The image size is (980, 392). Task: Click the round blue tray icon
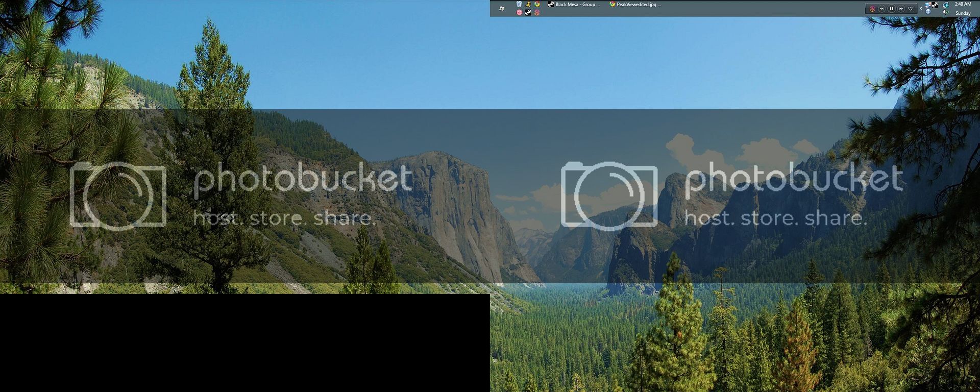928,12
